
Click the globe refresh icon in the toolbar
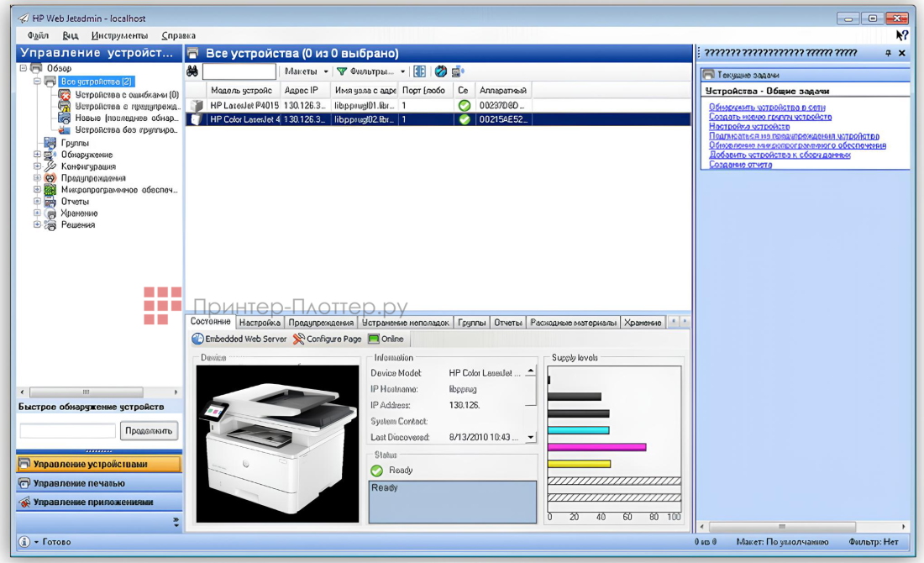click(x=440, y=71)
